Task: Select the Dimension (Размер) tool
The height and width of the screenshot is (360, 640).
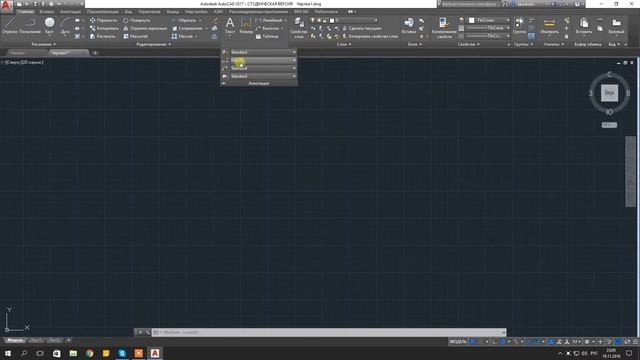Action: [246, 26]
